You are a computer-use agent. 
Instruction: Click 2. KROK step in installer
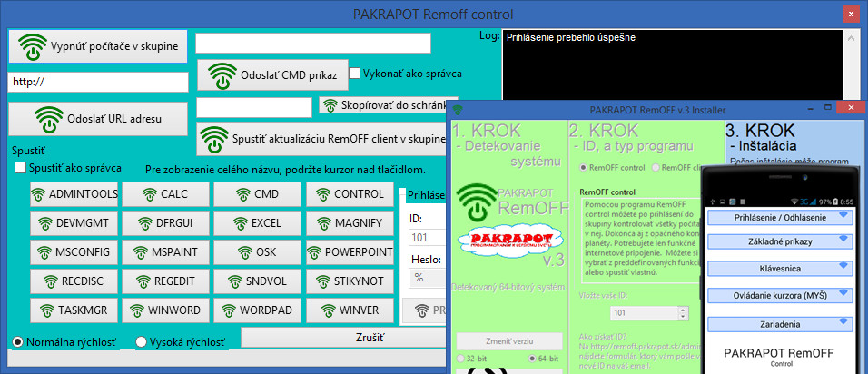point(602,130)
